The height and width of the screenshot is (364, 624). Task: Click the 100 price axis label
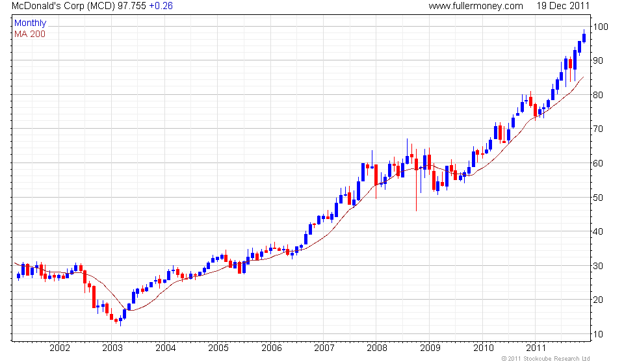pos(601,27)
